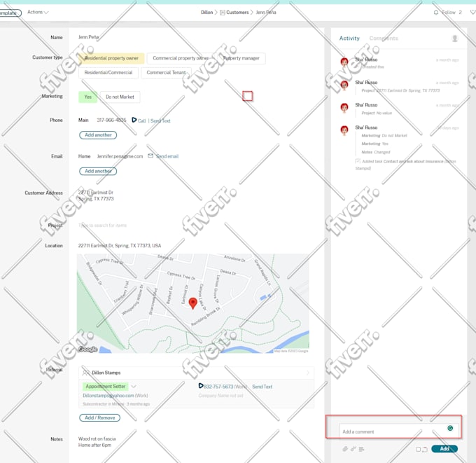This screenshot has width=476, height=463.
Task: Click the Send email link
Action: pyautogui.click(x=167, y=156)
